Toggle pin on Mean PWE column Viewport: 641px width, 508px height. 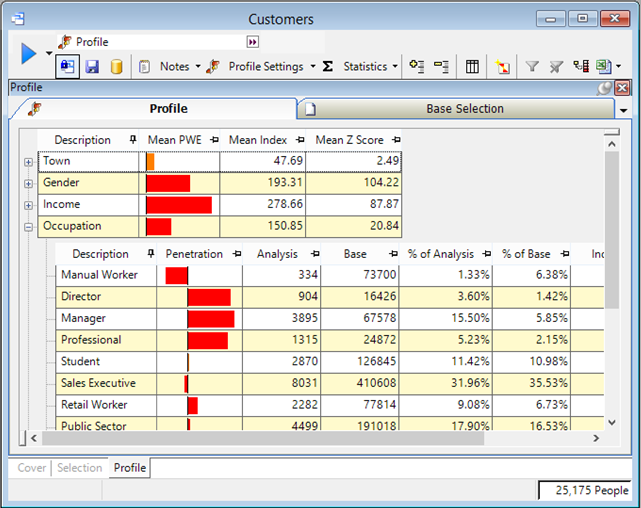(211, 140)
